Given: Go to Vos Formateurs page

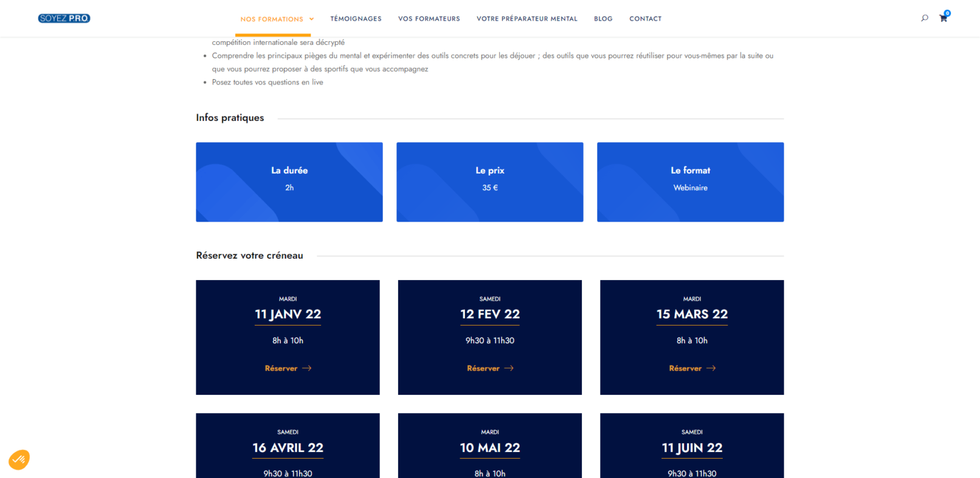Looking at the screenshot, I should tap(429, 19).
